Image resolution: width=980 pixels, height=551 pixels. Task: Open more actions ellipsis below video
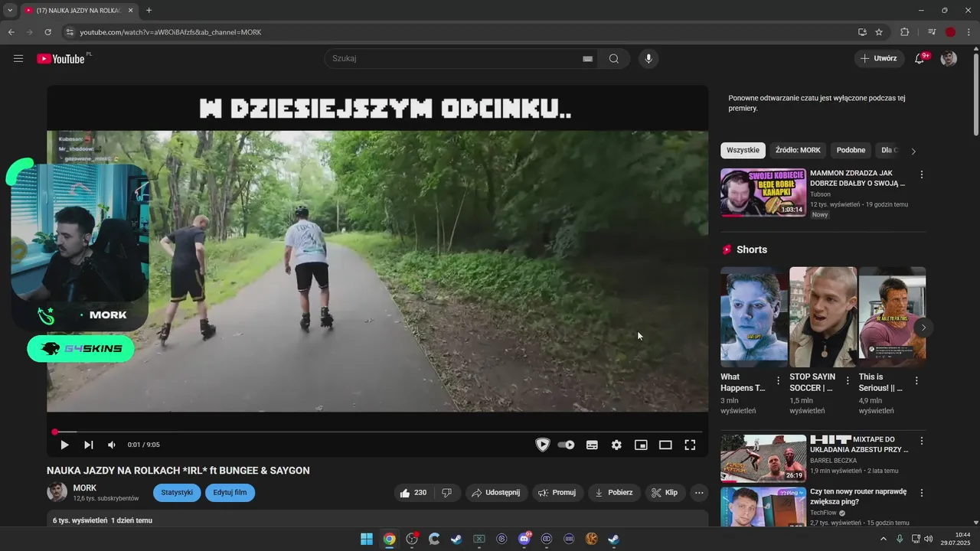(x=699, y=493)
